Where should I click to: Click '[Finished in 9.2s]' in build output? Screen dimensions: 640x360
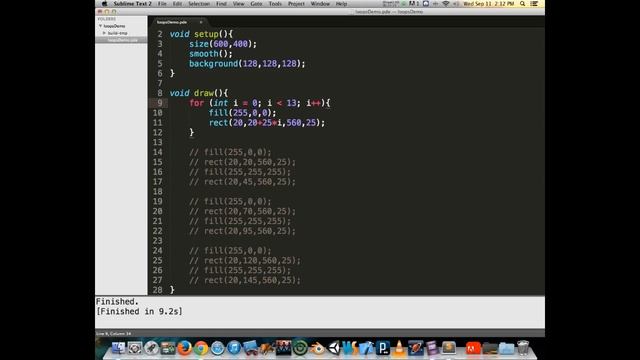point(139,311)
